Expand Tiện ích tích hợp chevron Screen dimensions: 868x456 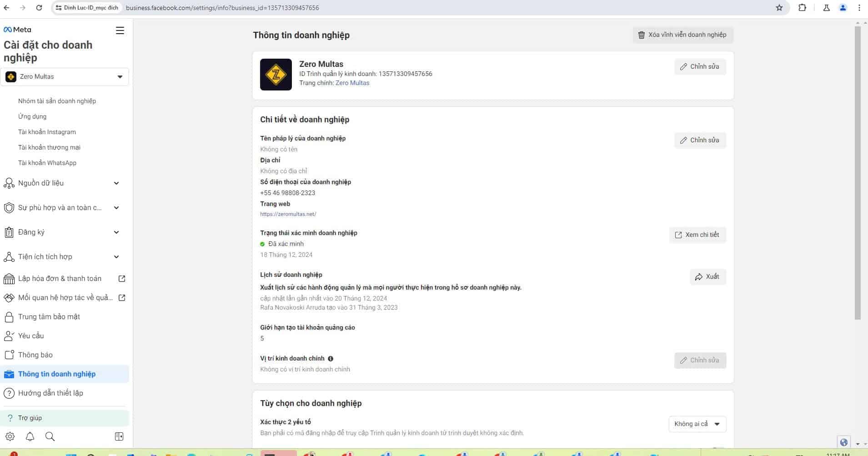point(116,257)
